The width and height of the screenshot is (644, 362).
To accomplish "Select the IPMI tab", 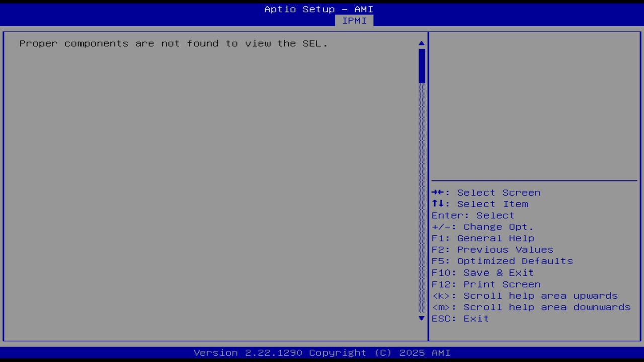I will click(x=354, y=21).
